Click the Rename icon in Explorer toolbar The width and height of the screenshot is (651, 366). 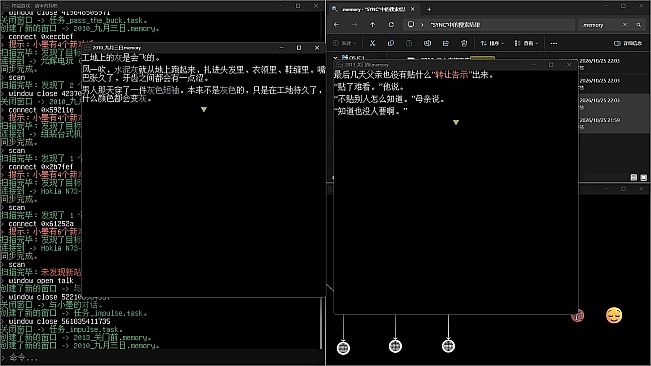pos(427,43)
